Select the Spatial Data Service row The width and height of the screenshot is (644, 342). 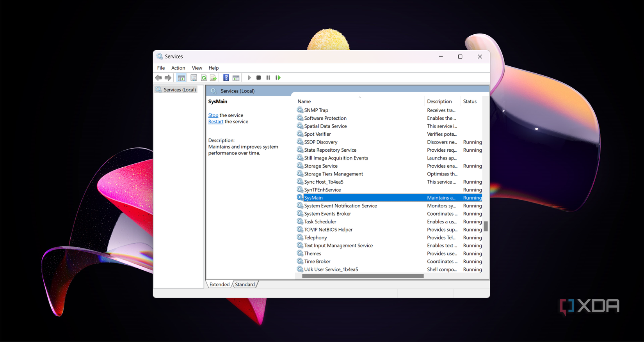click(x=389, y=126)
